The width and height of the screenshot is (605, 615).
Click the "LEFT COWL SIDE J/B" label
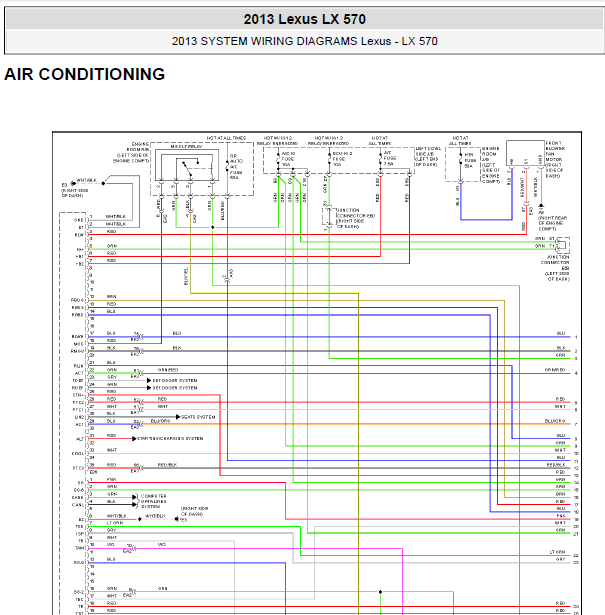tap(427, 156)
